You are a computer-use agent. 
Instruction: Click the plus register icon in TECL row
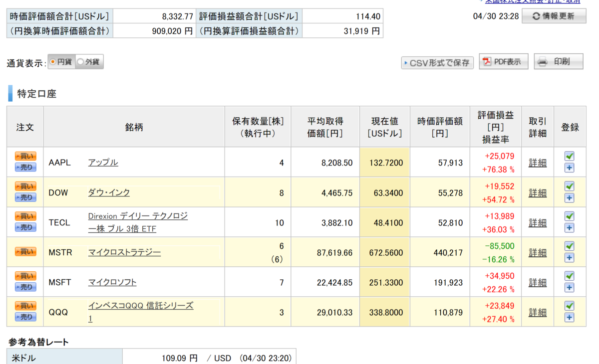(570, 228)
